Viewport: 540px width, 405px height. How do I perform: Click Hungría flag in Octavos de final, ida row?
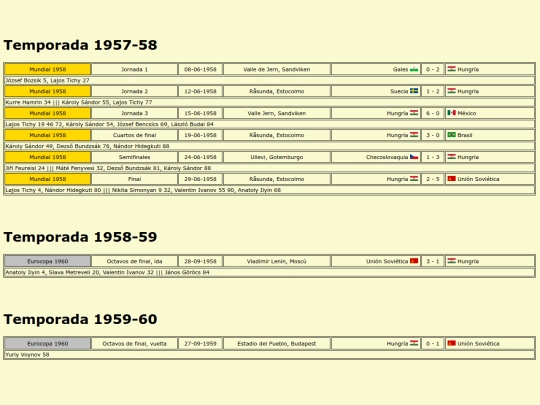pos(451,261)
